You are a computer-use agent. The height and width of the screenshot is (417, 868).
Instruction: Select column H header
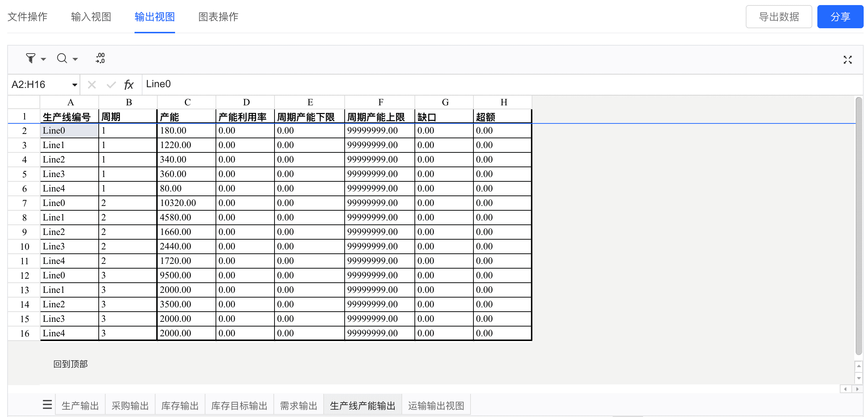tap(503, 102)
